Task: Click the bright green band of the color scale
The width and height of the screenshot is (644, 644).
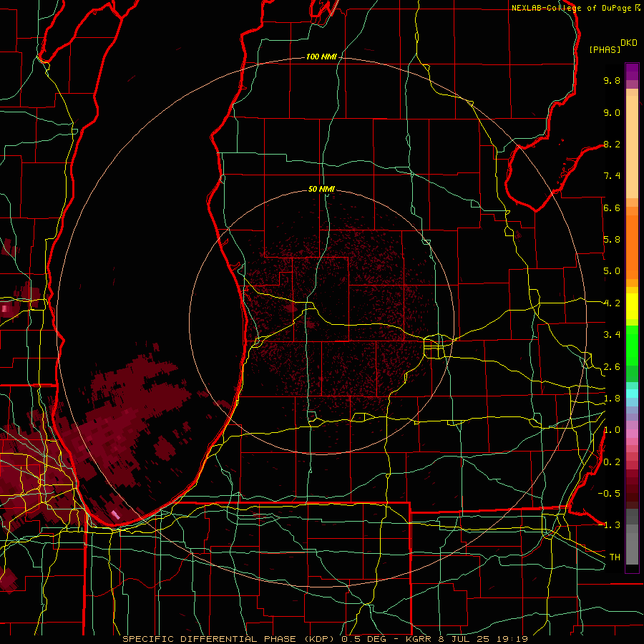Action: coord(632,345)
